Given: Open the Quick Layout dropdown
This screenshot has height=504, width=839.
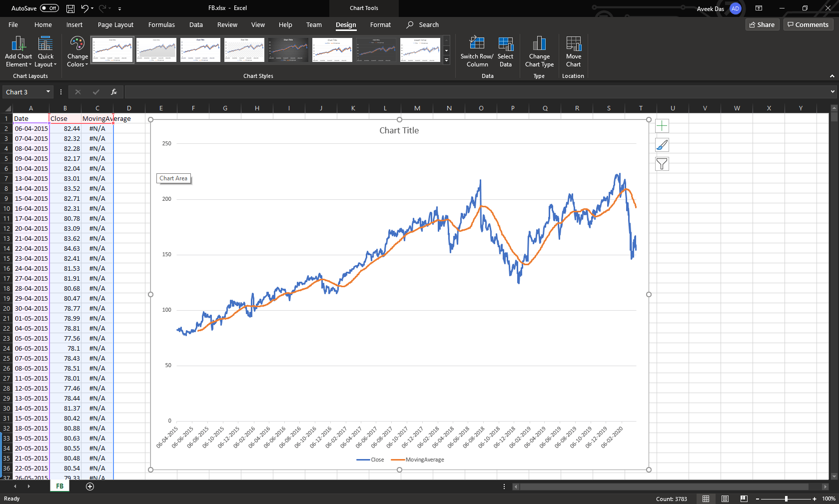Looking at the screenshot, I should click(x=45, y=51).
